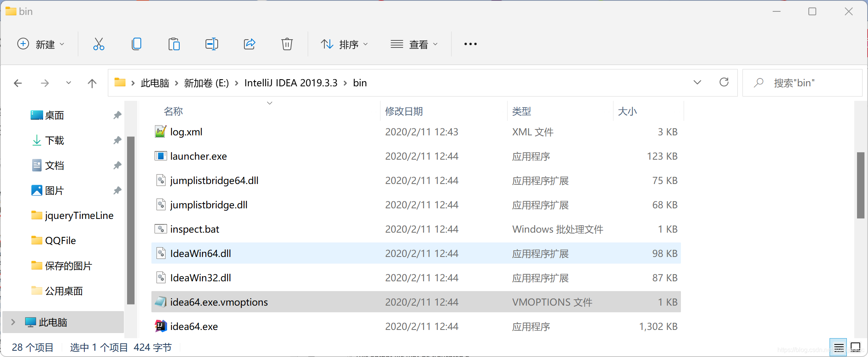
Task: Expand 此电脑 tree node
Action: pos(13,322)
